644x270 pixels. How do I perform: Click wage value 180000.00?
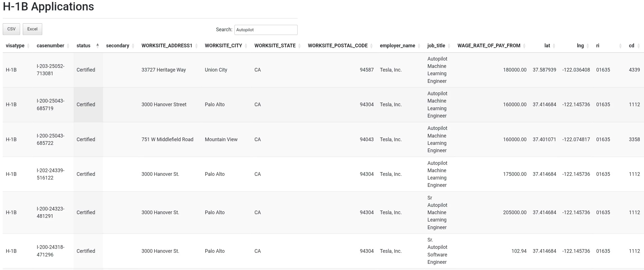(515, 70)
